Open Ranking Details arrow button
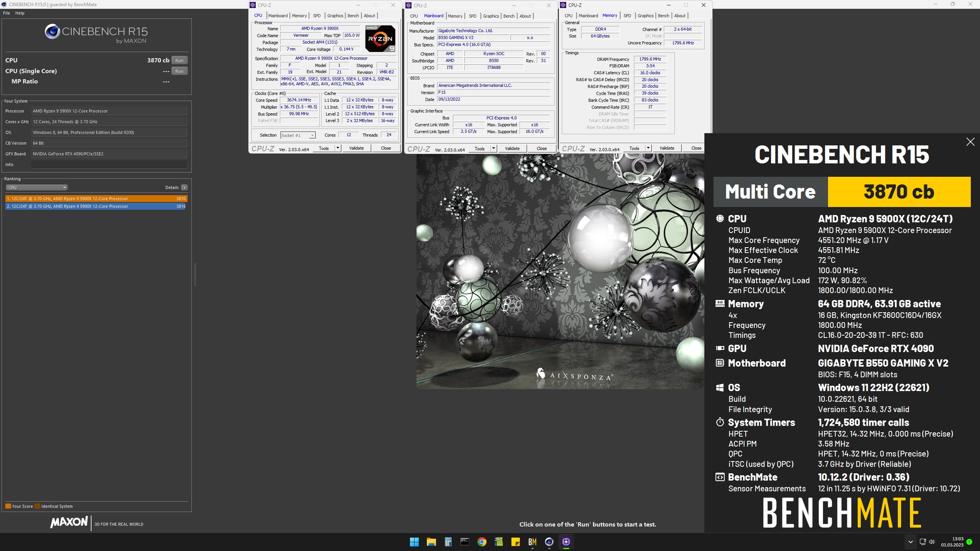The height and width of the screenshot is (551, 980). [185, 187]
